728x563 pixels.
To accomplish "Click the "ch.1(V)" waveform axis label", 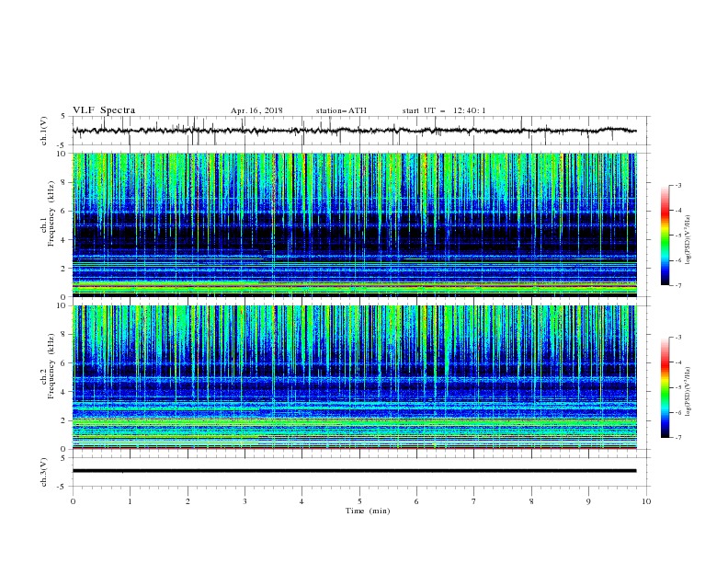I will [44, 131].
